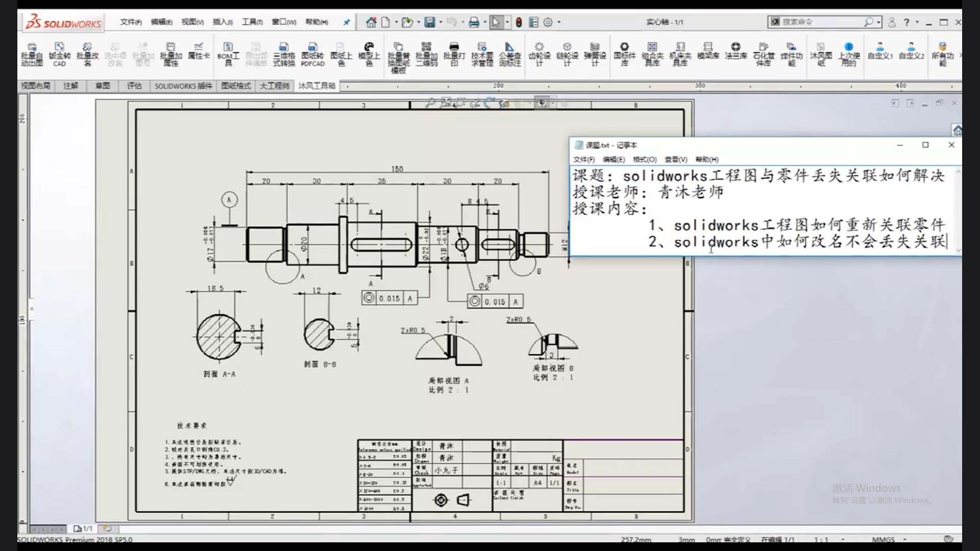Open the user login silhouette icon
The image size is (980, 551).
[892, 22]
